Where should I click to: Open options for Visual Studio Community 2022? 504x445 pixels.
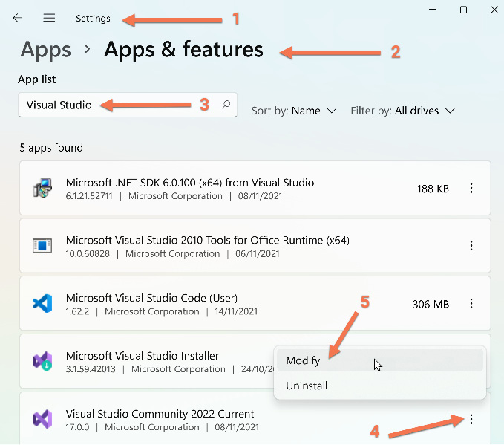pos(471,419)
